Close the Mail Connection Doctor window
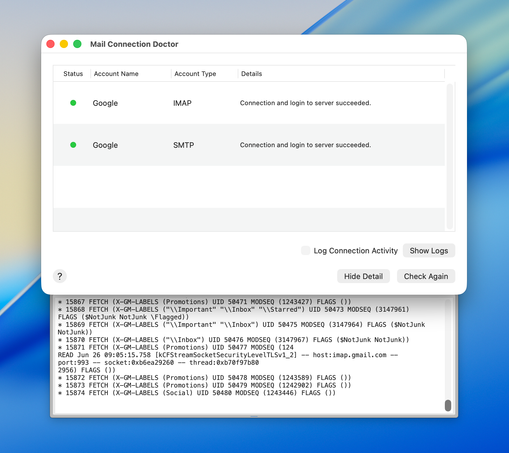509x453 pixels. click(50, 44)
